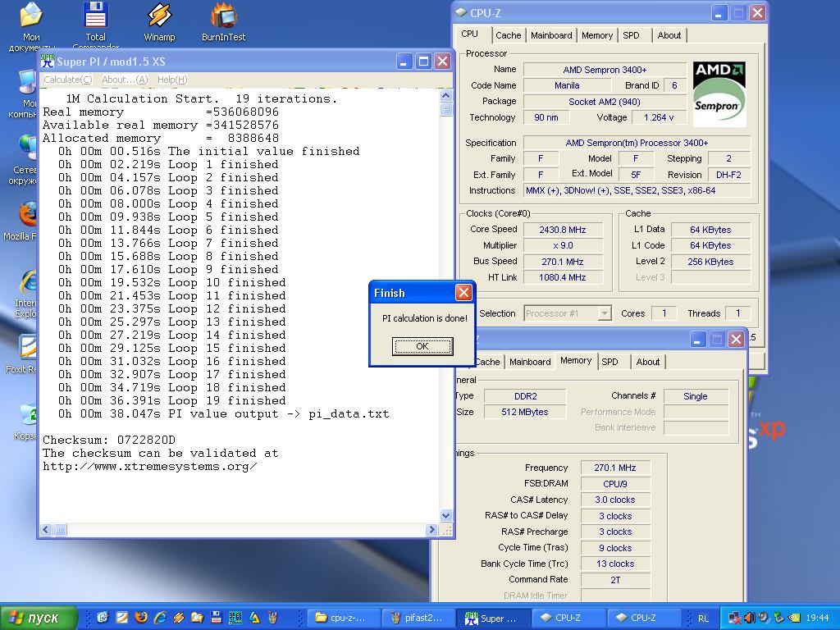
Task: Click Winamp lightning icon in quick launch
Action: point(178,618)
